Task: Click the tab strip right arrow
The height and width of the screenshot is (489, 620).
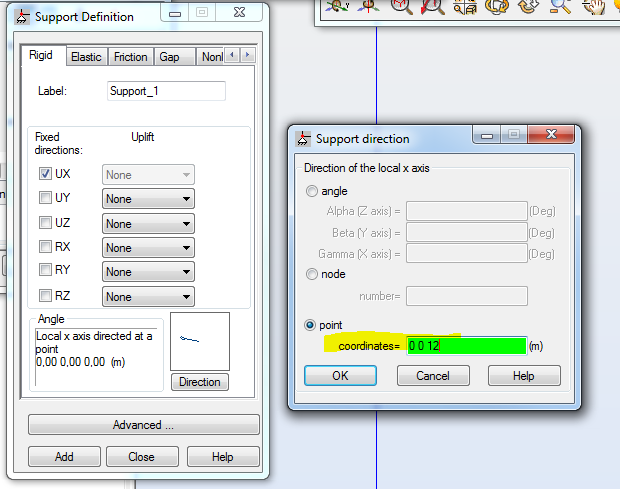Action: click(x=248, y=55)
